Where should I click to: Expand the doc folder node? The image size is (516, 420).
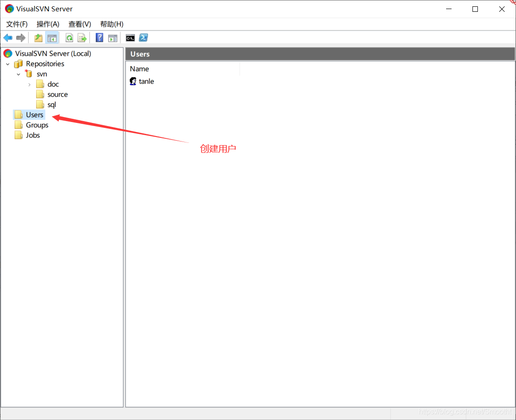click(x=29, y=84)
